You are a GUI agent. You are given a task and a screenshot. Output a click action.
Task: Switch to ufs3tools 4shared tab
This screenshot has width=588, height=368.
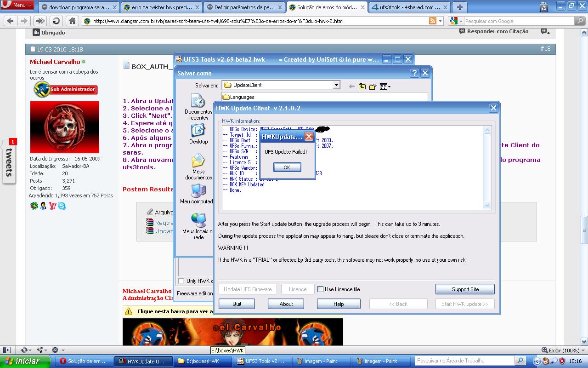pos(409,7)
